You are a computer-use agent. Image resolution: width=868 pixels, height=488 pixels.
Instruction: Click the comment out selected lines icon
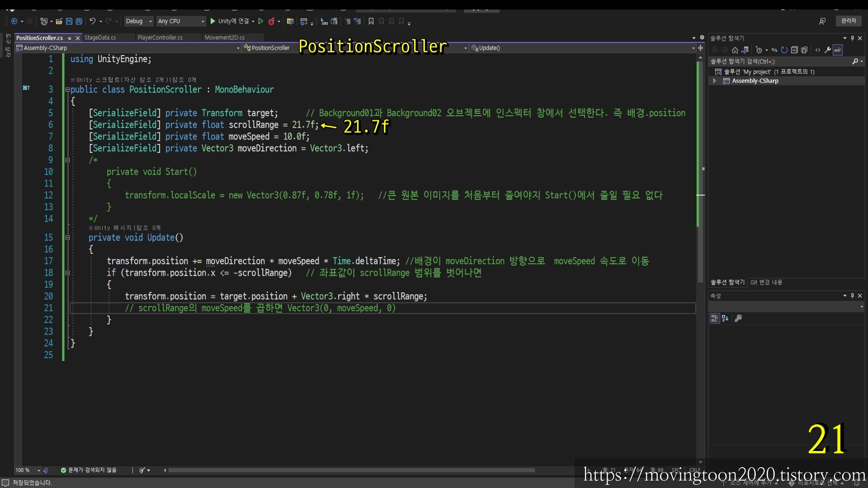pyautogui.click(x=347, y=21)
